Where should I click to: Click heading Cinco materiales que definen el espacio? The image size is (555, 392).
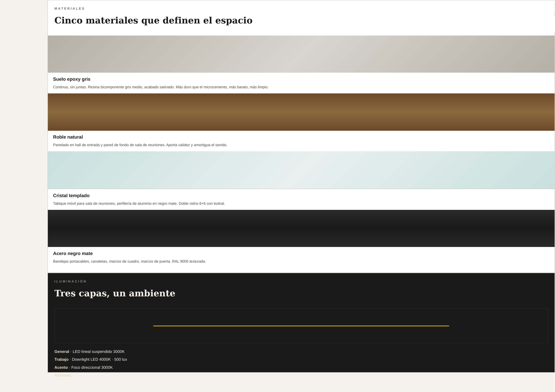click(153, 20)
